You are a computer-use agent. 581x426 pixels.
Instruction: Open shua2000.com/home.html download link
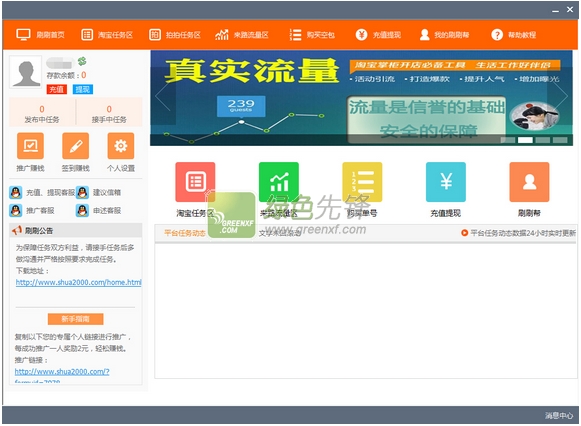pos(78,282)
